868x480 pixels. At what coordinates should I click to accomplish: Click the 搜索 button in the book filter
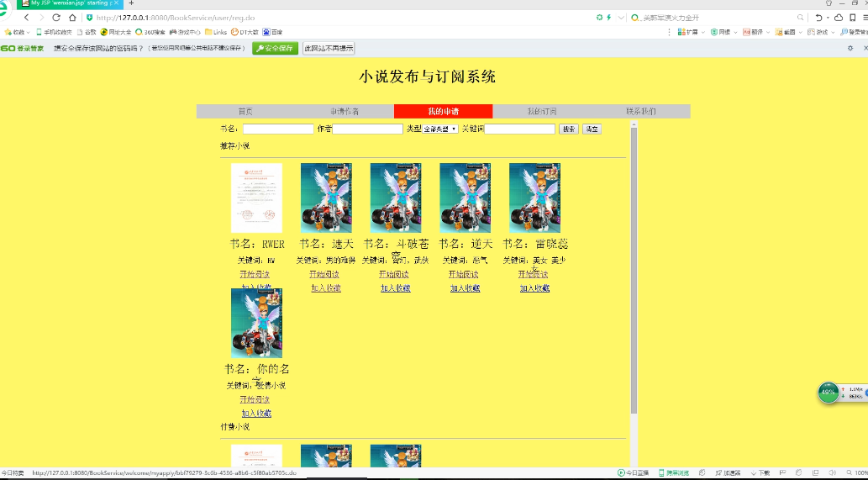tap(569, 129)
